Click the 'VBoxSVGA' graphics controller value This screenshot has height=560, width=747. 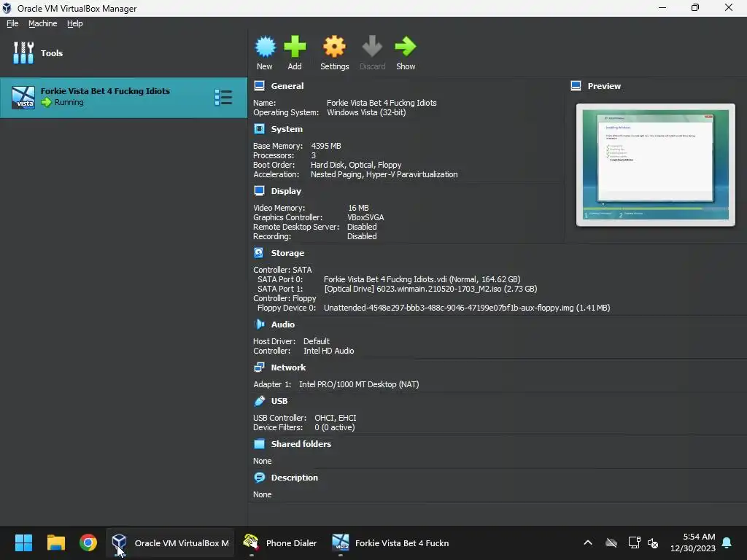tap(365, 217)
